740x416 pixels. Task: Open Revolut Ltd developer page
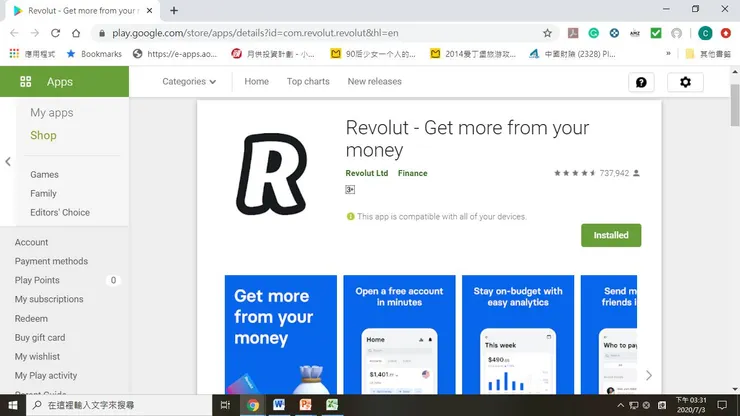(x=367, y=173)
